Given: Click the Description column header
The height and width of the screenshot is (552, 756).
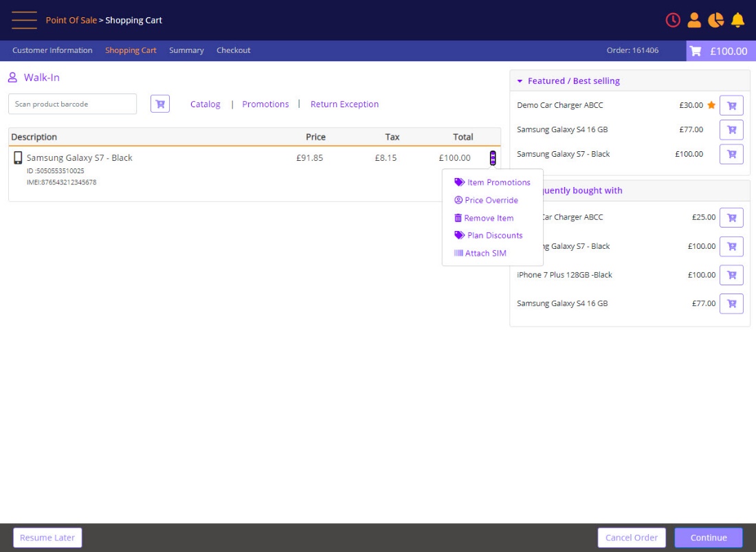Looking at the screenshot, I should coord(34,137).
